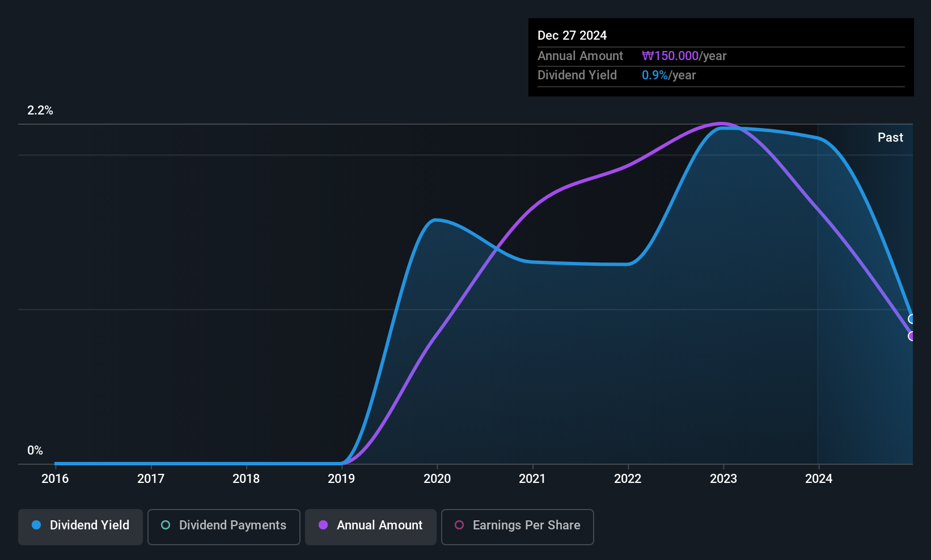This screenshot has height=560, width=931.
Task: Select the 2024 label on the x-axis
Action: click(x=819, y=478)
